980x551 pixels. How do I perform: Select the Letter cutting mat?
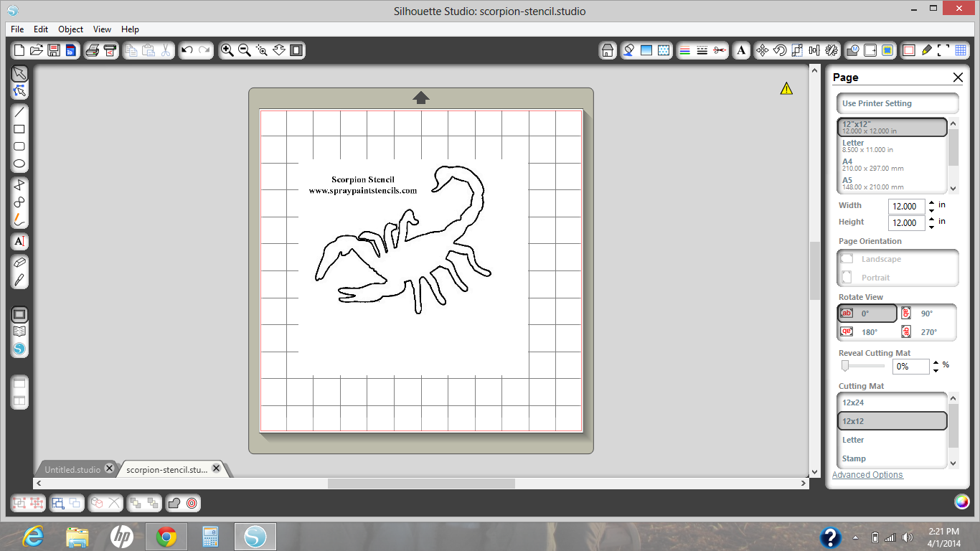coord(892,440)
